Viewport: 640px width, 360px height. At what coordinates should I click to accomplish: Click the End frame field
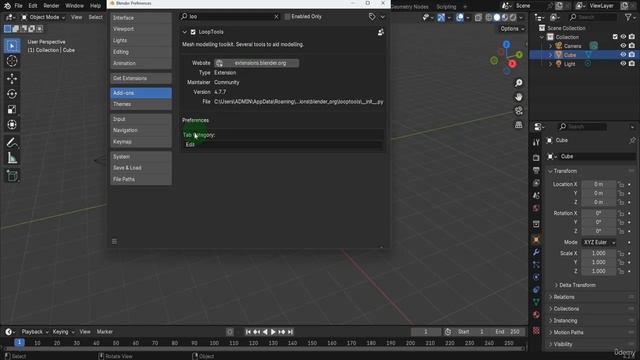tap(508, 332)
